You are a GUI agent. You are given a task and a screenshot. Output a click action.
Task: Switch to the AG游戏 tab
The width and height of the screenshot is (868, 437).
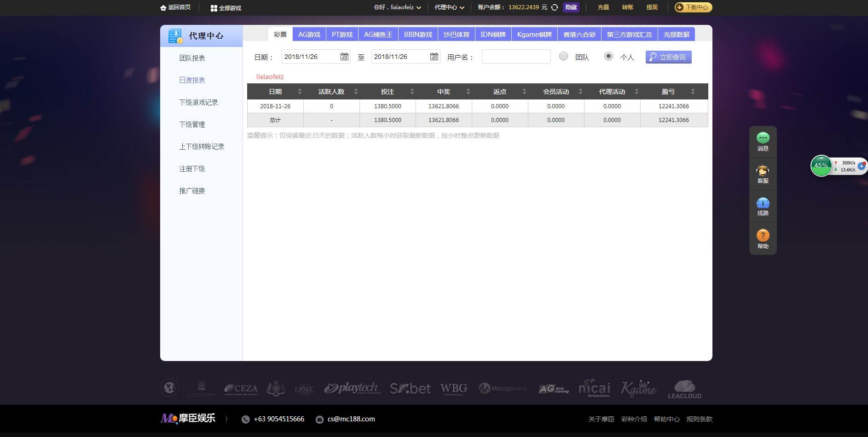[309, 35]
